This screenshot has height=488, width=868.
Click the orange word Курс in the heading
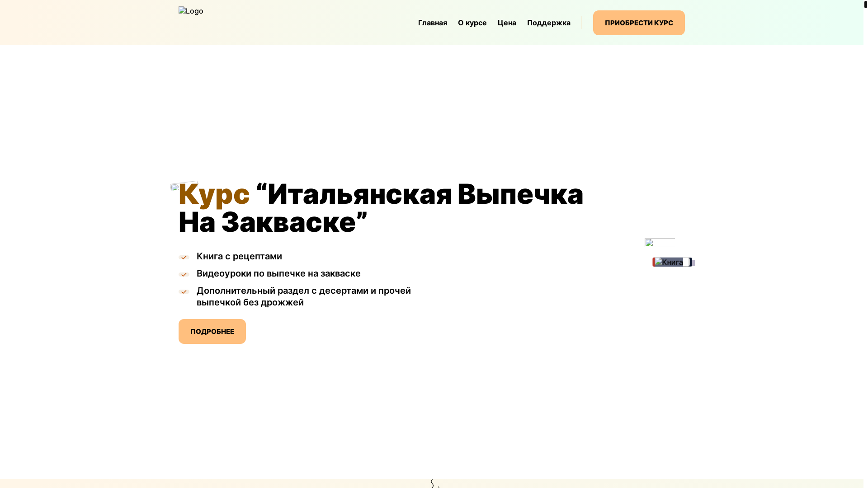click(214, 194)
